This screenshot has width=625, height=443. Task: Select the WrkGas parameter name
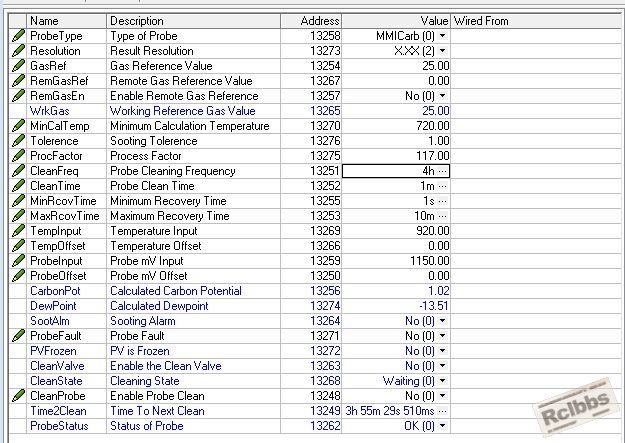pyautogui.click(x=49, y=111)
